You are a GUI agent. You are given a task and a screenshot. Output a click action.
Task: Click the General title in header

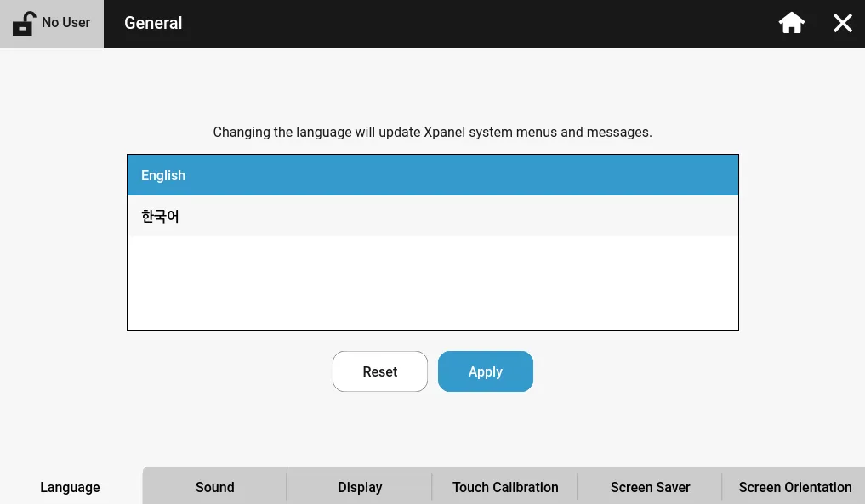(153, 23)
